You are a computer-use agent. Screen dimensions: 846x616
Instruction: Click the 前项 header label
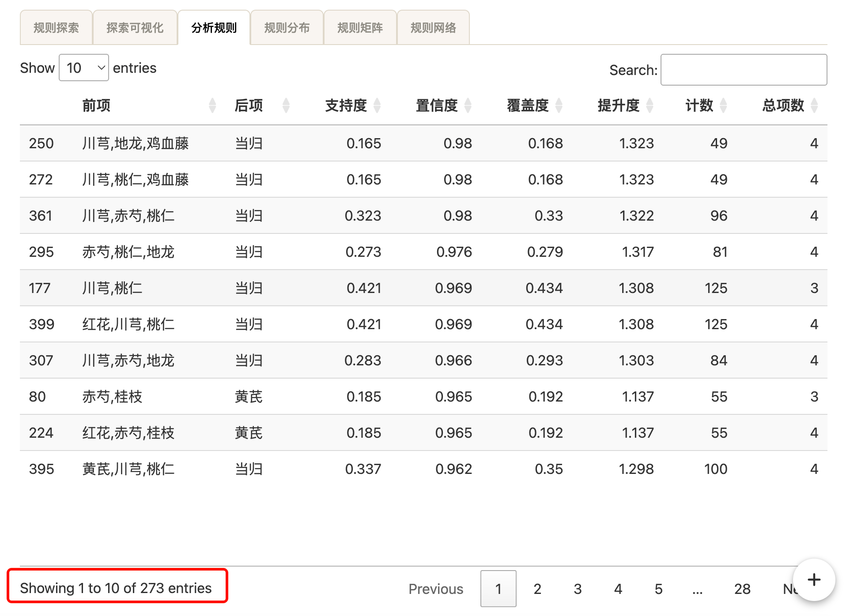click(96, 105)
